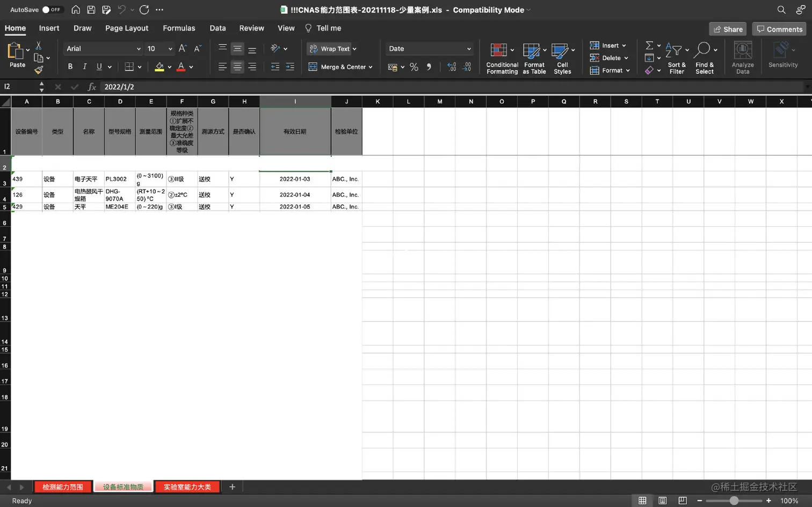The image size is (812, 507).
Task: Open the 实验室能力大类 sheet tab
Action: click(187, 487)
